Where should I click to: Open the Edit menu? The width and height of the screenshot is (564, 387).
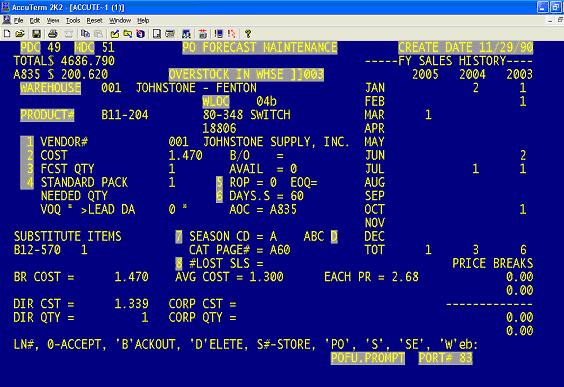35,21
